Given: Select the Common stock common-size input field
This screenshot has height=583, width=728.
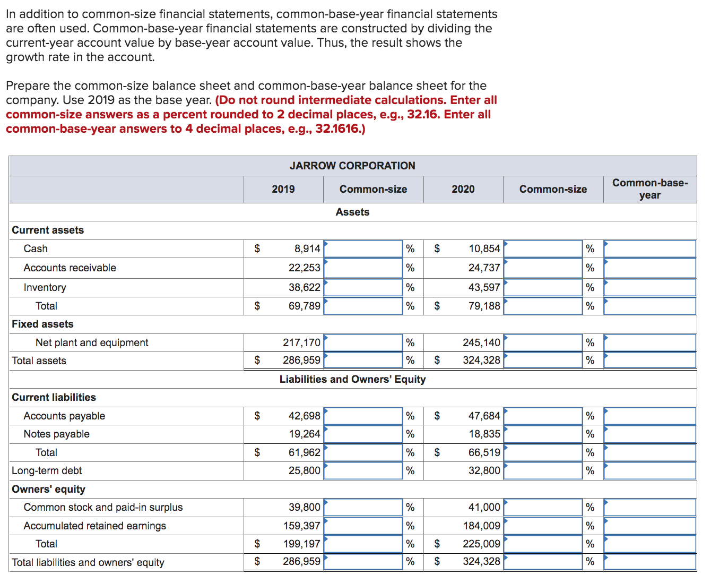Looking at the screenshot, I should 363,507.
